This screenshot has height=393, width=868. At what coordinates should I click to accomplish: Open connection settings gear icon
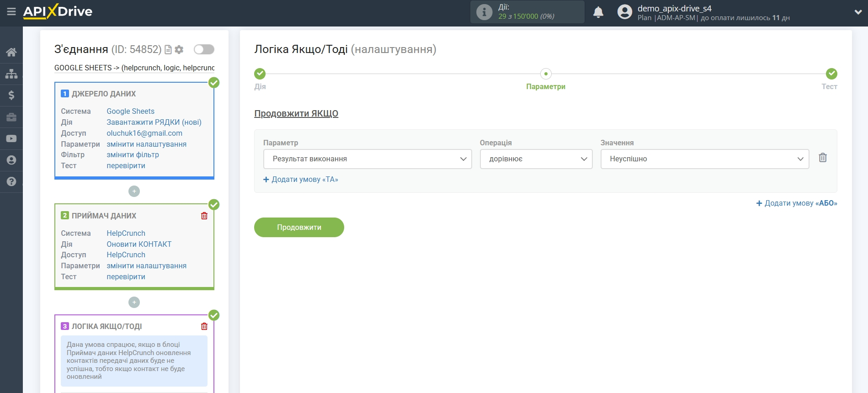[x=179, y=49]
